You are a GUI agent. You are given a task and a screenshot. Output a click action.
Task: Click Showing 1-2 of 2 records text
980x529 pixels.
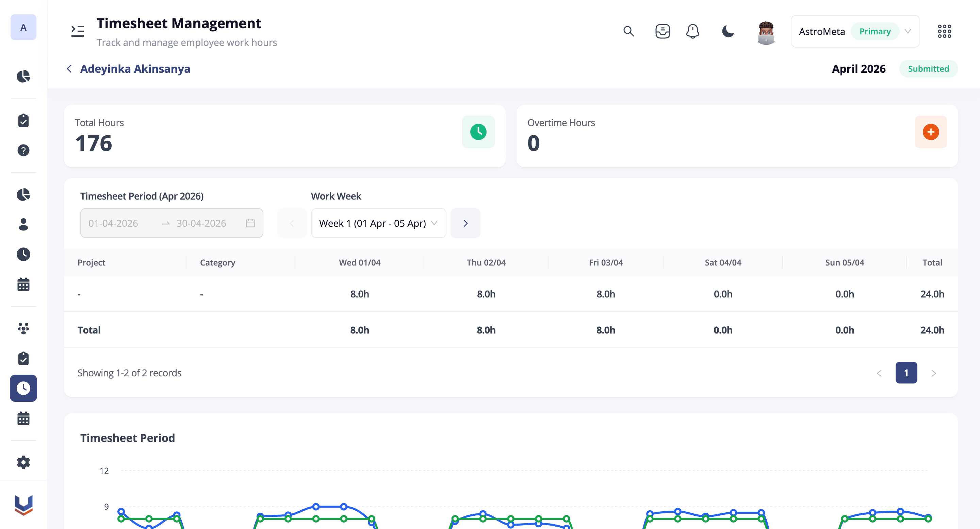[129, 373]
